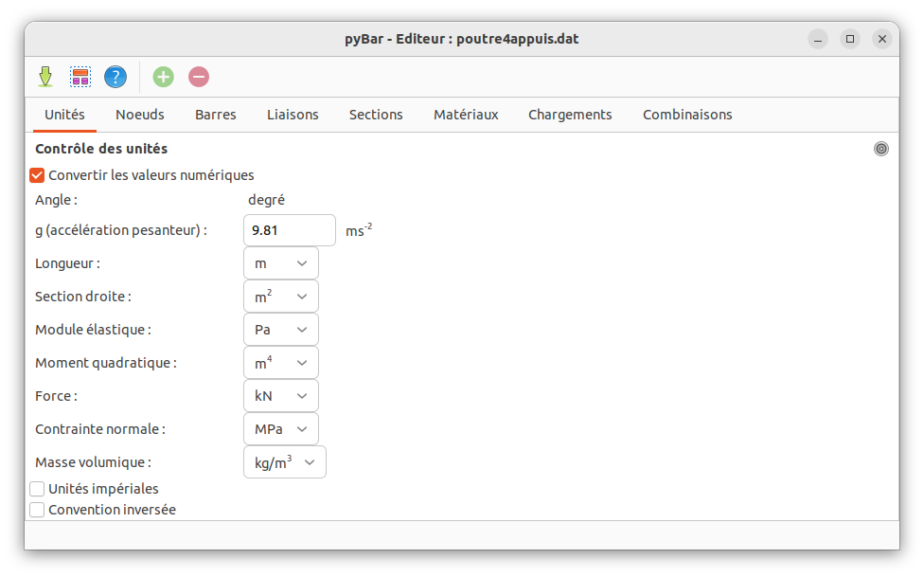Minimize the pyBar editor window
Screen dimensions: 924x577
coord(818,39)
